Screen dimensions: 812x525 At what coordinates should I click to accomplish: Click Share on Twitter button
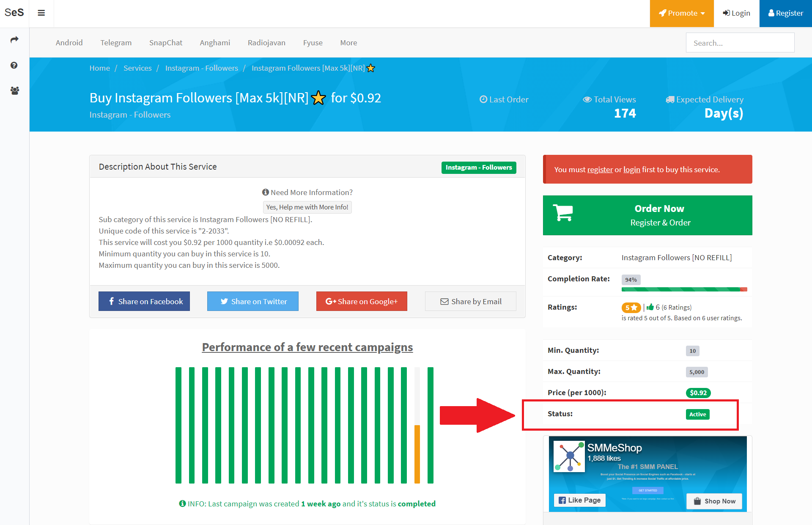(253, 301)
